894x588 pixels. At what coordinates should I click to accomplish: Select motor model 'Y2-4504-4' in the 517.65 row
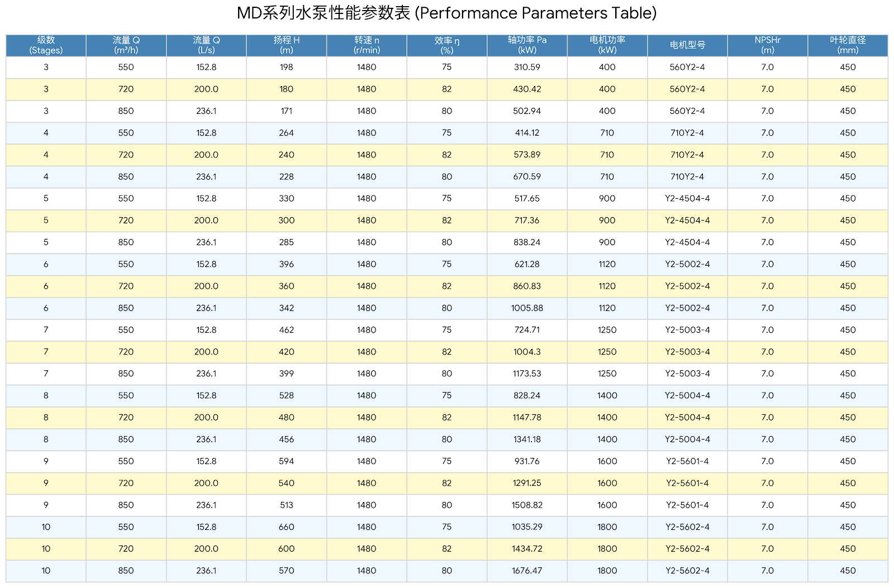click(x=687, y=199)
